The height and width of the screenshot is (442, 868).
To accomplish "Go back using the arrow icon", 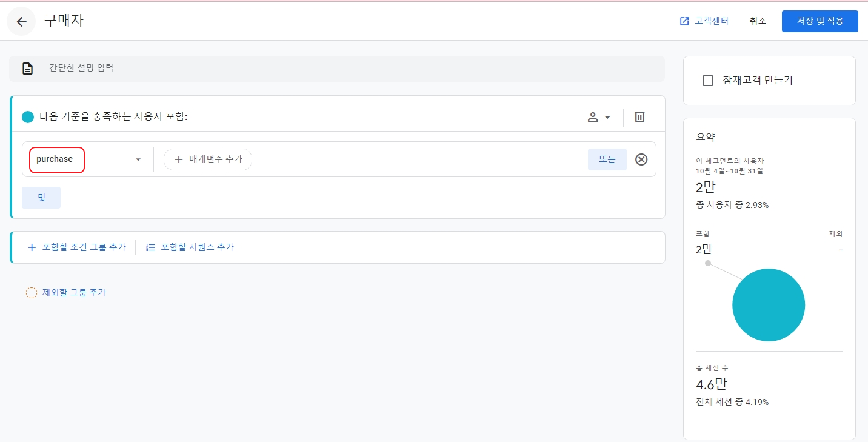I will pos(22,22).
